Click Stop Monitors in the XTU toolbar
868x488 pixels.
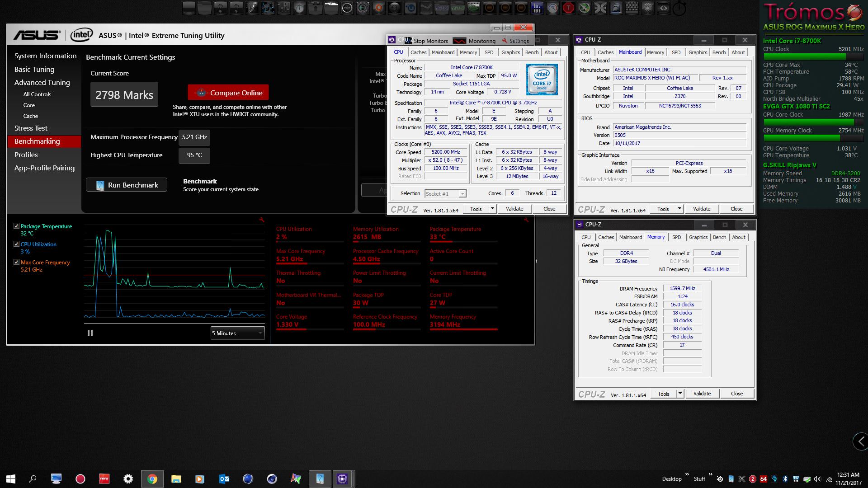pyautogui.click(x=426, y=41)
